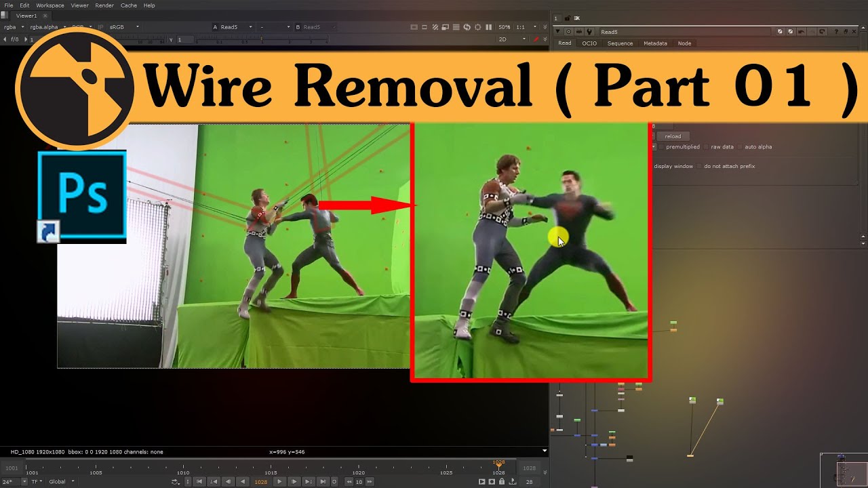Click the play backward button
This screenshot has height=488, width=868.
click(242, 482)
